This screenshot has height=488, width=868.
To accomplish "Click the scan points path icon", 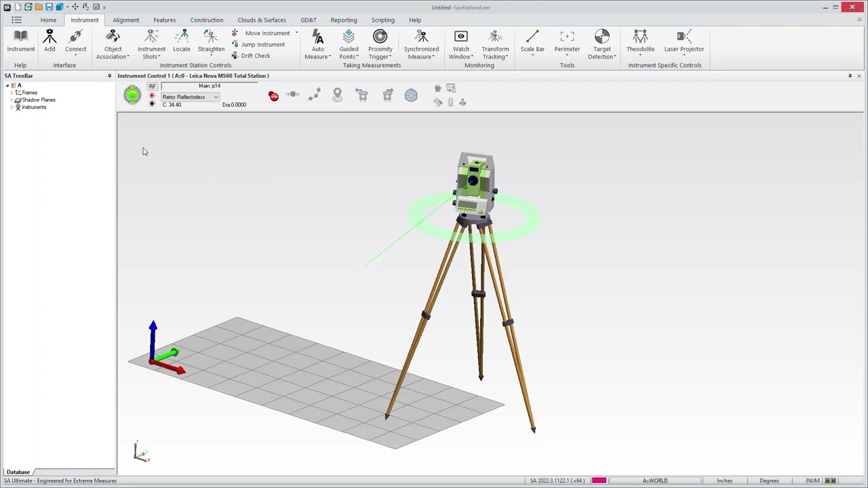I will click(314, 96).
